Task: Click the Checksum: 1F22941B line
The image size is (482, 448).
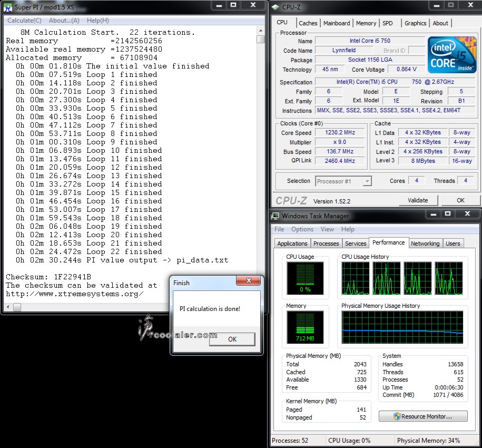Action: click(48, 277)
